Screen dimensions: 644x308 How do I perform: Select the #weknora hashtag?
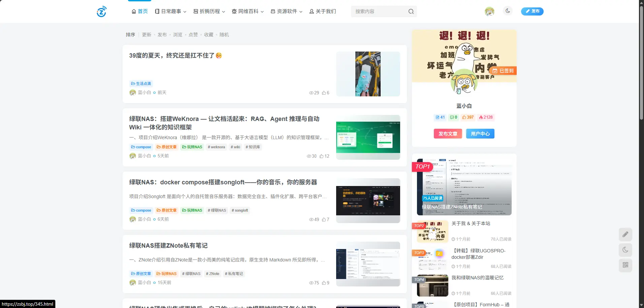click(216, 147)
